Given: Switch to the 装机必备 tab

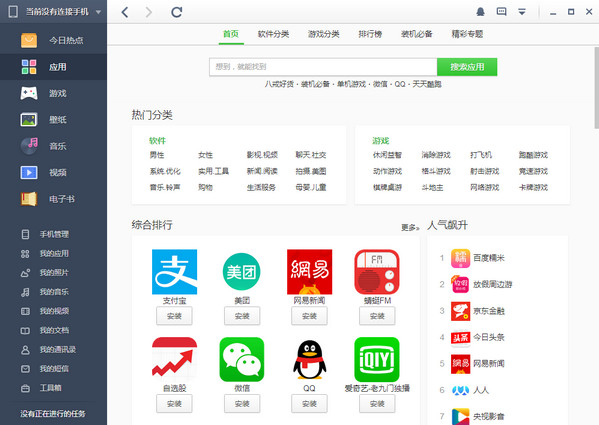Looking at the screenshot, I should [x=417, y=34].
